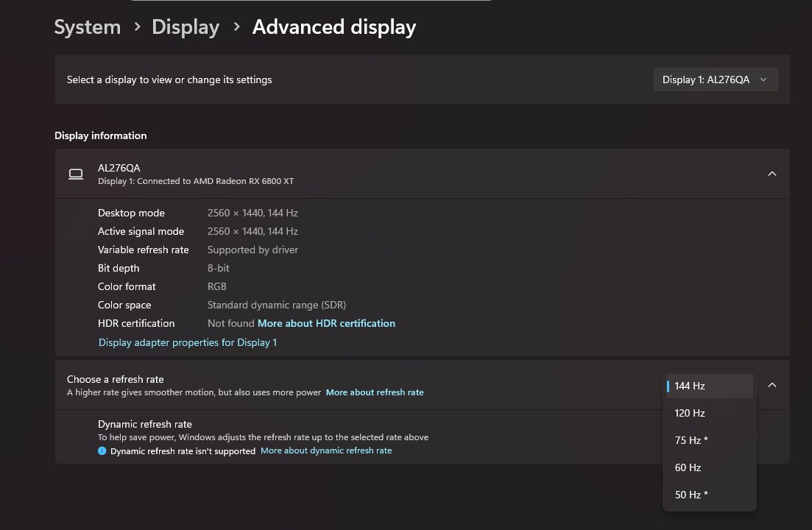Click the info icon for unsupported dynamic refresh

102,451
